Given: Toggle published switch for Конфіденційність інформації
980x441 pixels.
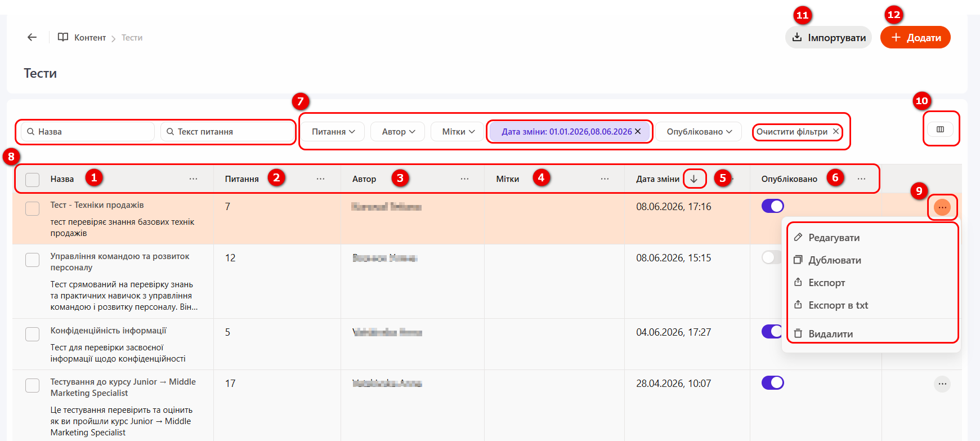Looking at the screenshot, I should [772, 331].
